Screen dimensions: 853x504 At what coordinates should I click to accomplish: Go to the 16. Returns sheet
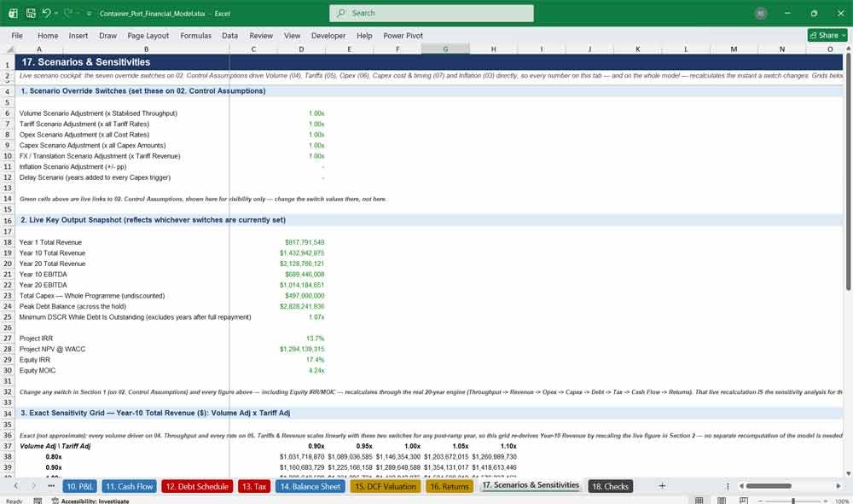tap(450, 487)
